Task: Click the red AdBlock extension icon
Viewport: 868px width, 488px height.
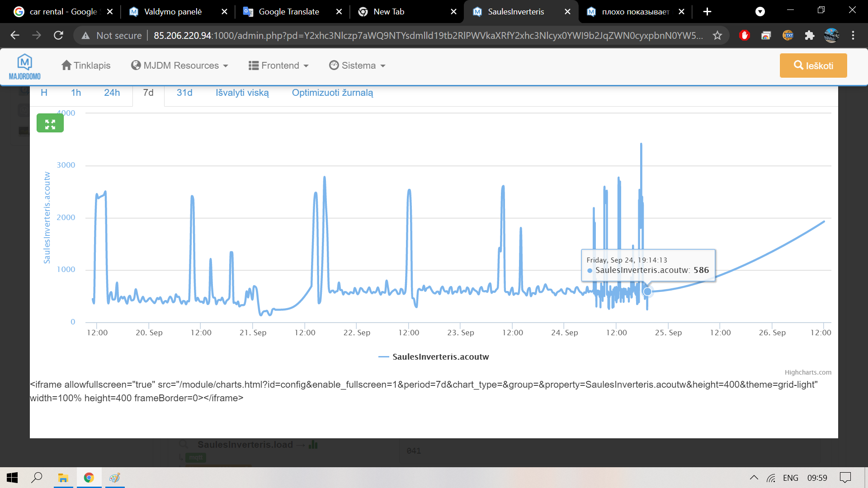Action: click(x=744, y=35)
